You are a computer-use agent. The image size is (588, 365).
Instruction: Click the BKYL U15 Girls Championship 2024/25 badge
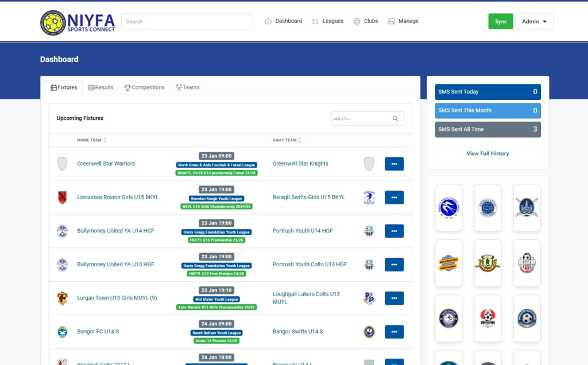pos(216,207)
